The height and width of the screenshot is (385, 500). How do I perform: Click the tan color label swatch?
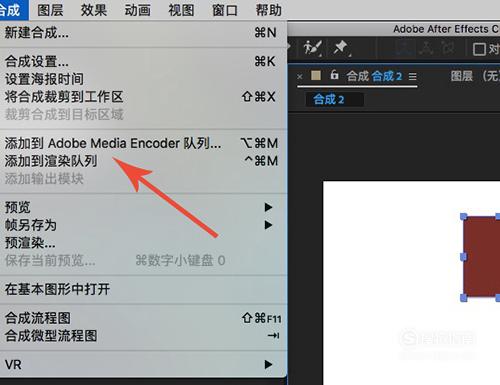[x=316, y=75]
